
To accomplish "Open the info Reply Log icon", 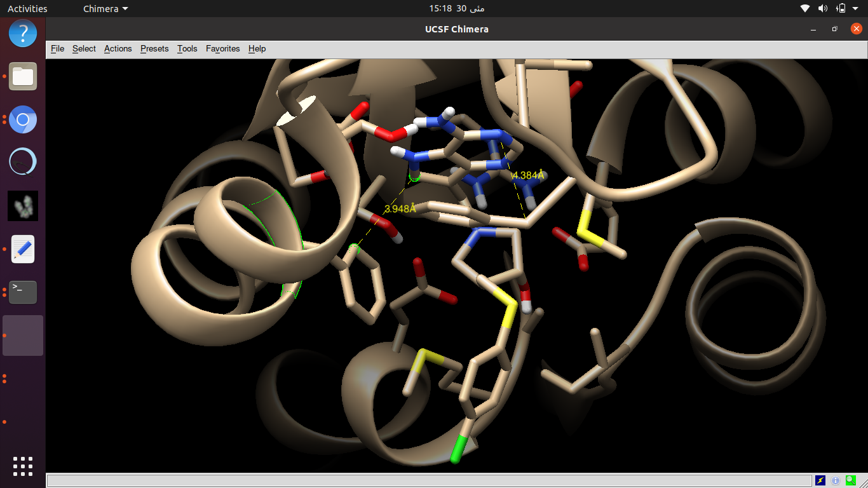I will click(836, 481).
